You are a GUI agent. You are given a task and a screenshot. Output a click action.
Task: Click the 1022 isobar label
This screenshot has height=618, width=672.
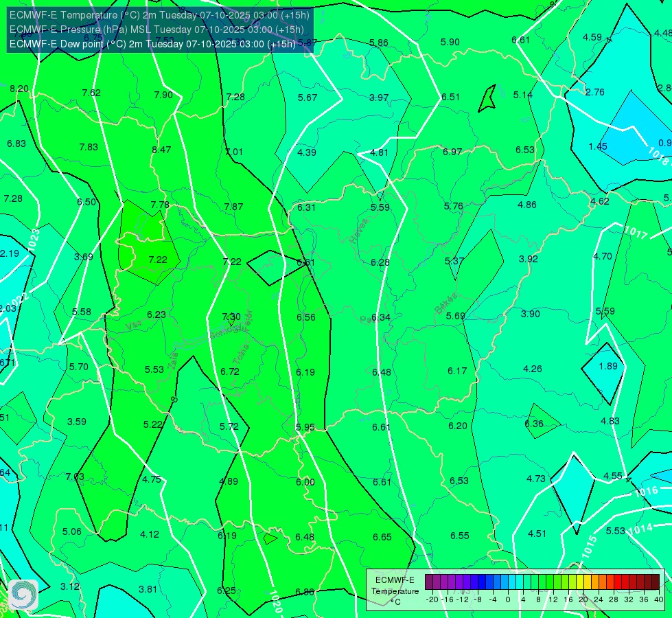click(x=19, y=299)
